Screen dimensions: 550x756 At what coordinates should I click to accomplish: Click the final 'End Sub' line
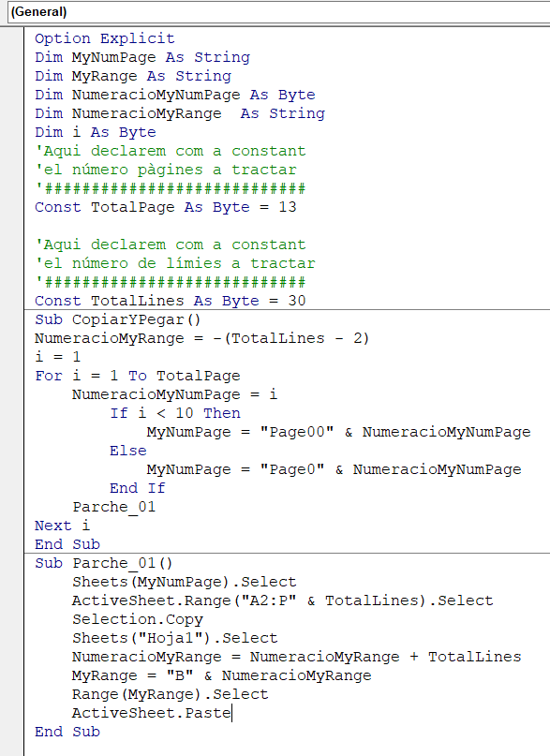[67, 732]
